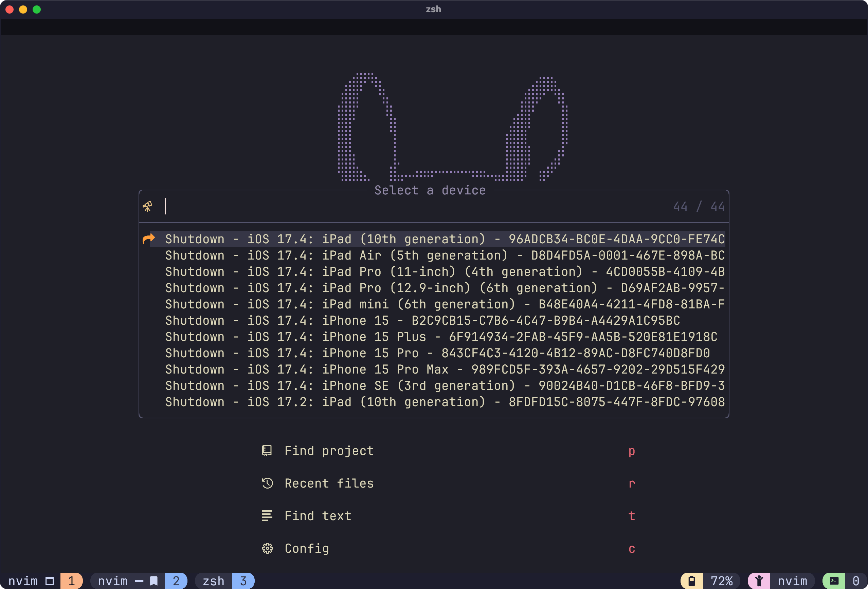Open Recent files dashboard entry
The height and width of the screenshot is (589, 868).
click(329, 483)
